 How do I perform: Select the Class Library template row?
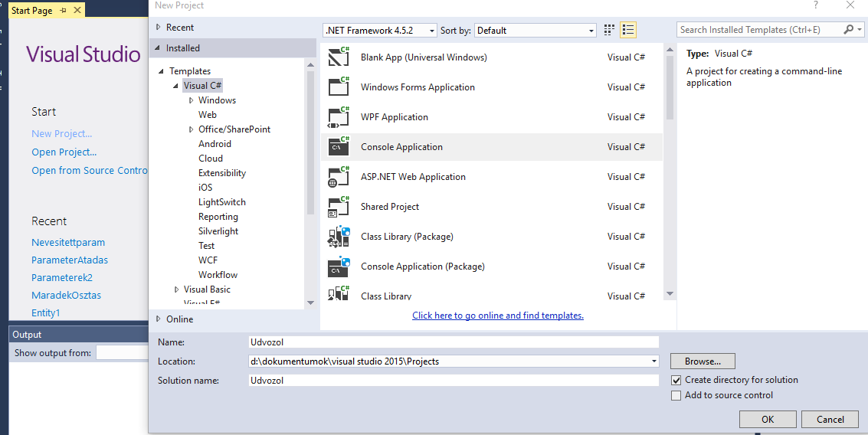click(x=492, y=294)
